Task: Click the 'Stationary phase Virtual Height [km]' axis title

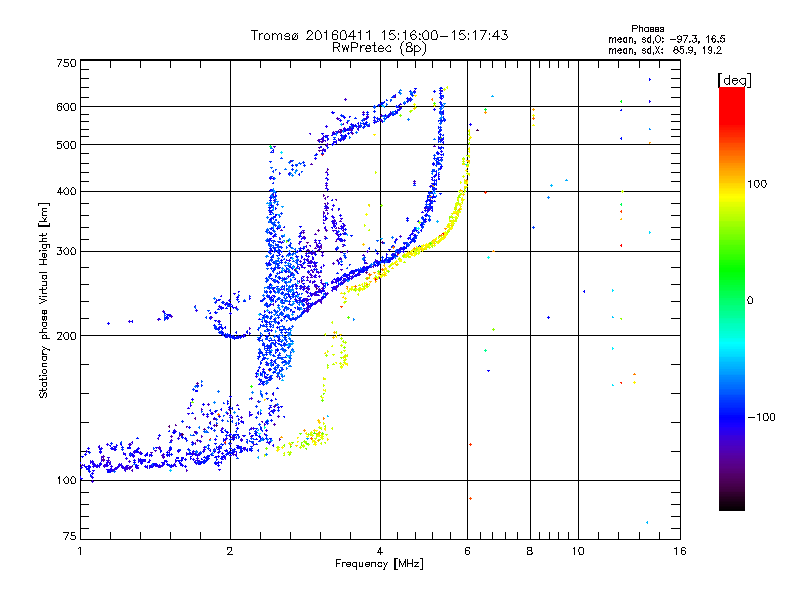Action: [44, 300]
